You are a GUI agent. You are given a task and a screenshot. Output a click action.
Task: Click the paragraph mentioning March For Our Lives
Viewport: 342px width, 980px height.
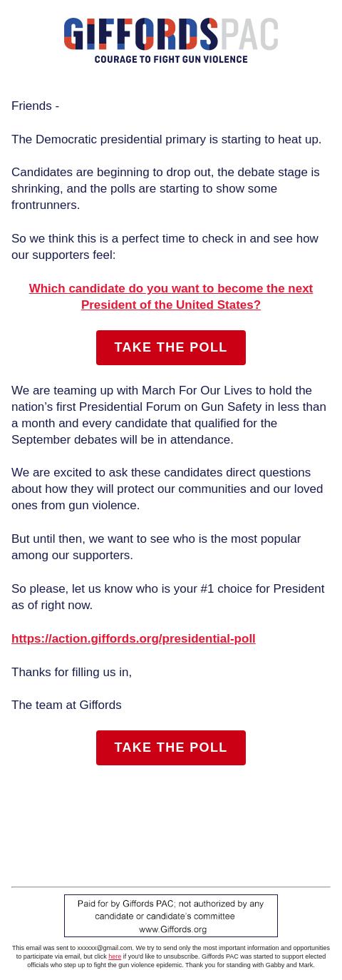point(169,415)
